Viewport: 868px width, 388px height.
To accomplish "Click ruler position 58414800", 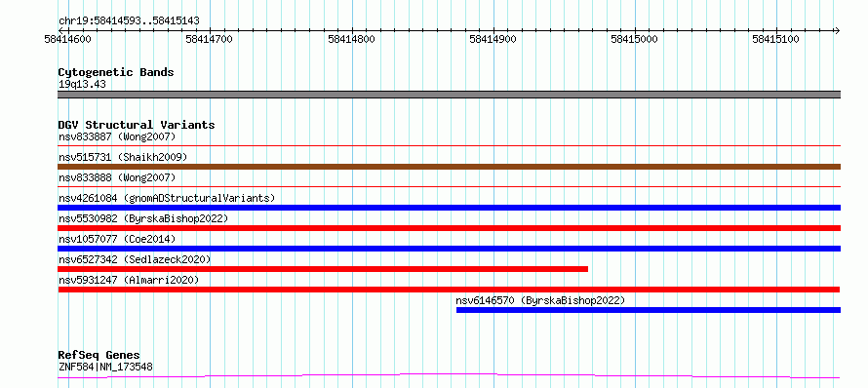I will [x=351, y=39].
